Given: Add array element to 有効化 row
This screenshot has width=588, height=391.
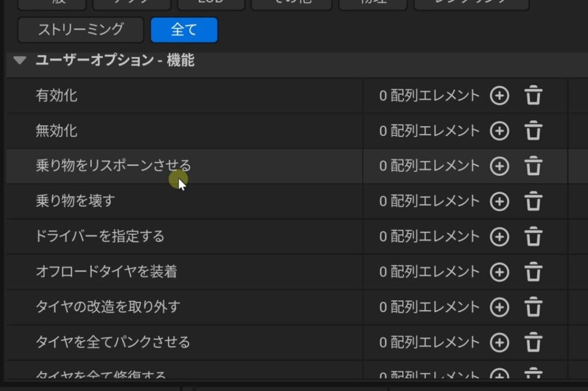Looking at the screenshot, I should point(499,96).
